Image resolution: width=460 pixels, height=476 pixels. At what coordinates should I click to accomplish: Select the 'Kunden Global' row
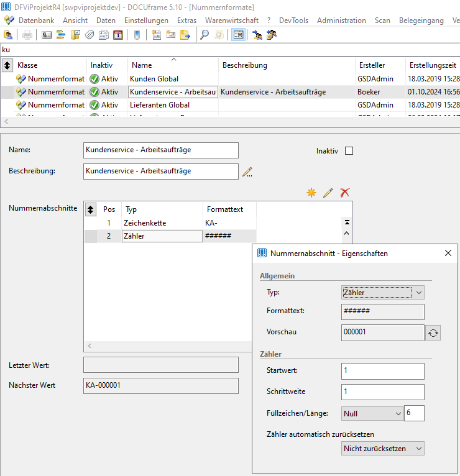tap(230, 79)
